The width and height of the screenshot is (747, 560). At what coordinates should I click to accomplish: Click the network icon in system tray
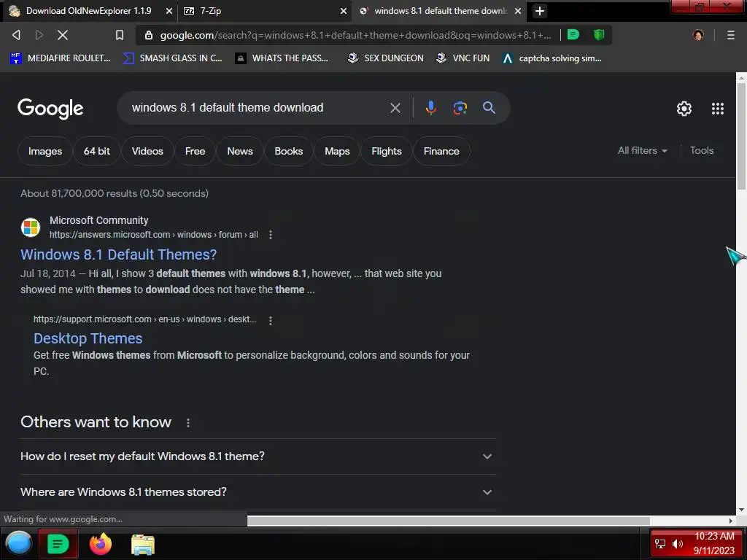[659, 544]
